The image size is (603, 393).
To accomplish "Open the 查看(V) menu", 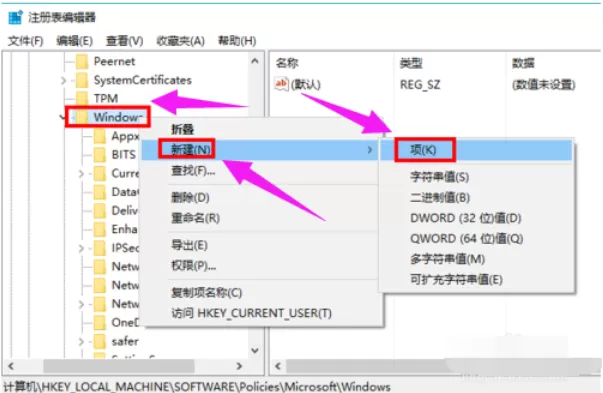I will pos(125,41).
